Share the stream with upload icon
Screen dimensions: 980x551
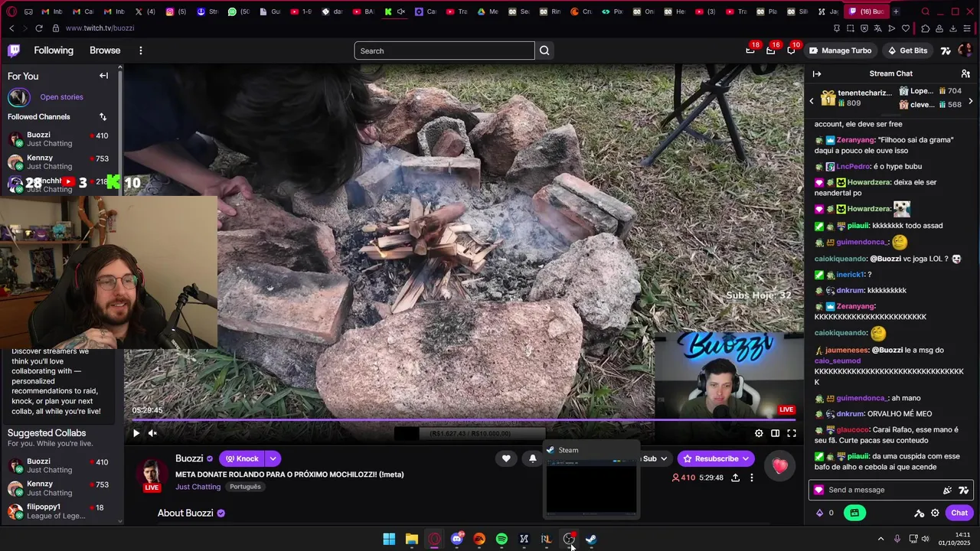coord(735,478)
